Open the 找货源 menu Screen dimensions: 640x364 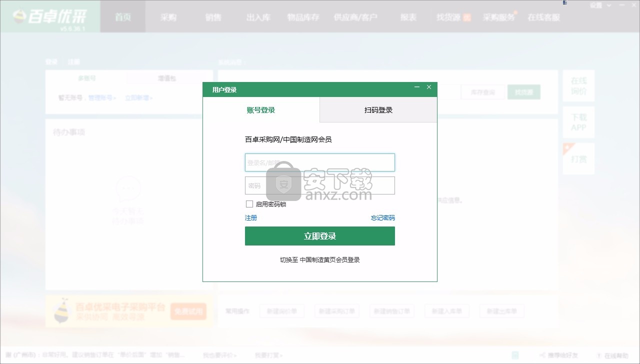pyautogui.click(x=453, y=17)
